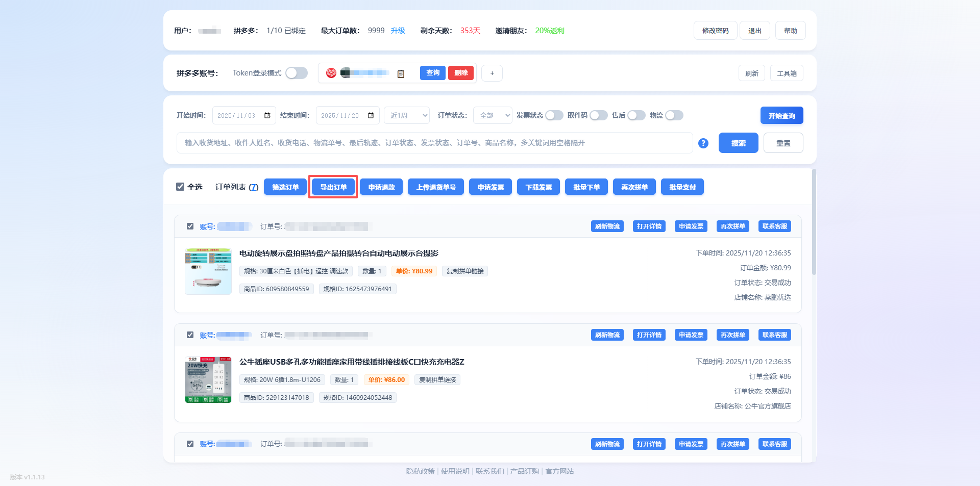The height and width of the screenshot is (486, 980).
Task: Uncheck the 全选 checkbox
Action: pyautogui.click(x=180, y=187)
